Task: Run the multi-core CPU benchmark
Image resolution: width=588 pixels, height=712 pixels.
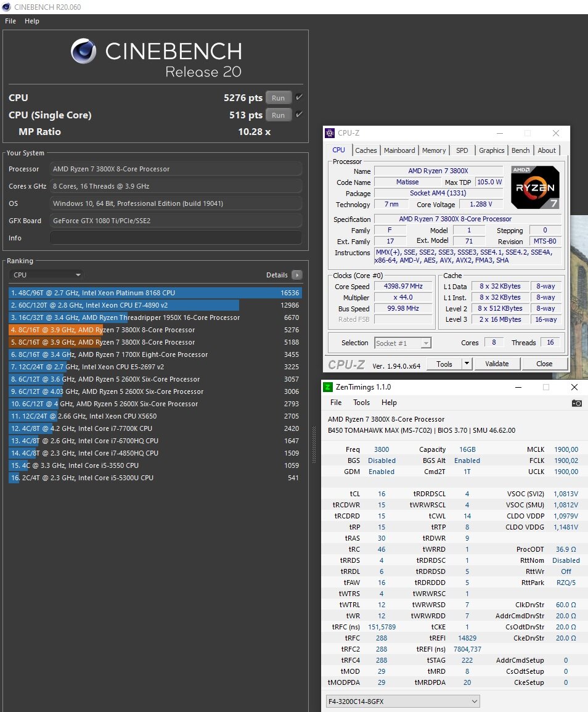Action: pyautogui.click(x=279, y=97)
